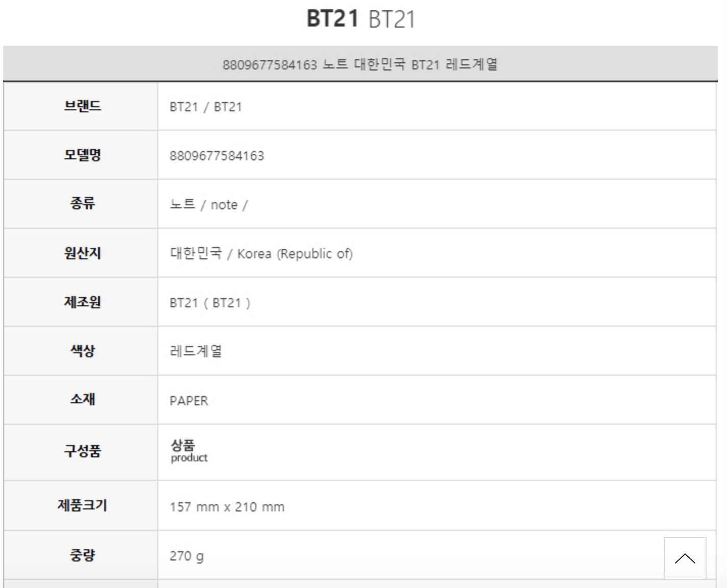
Task: Click the 종류 row label
Action: click(82, 204)
